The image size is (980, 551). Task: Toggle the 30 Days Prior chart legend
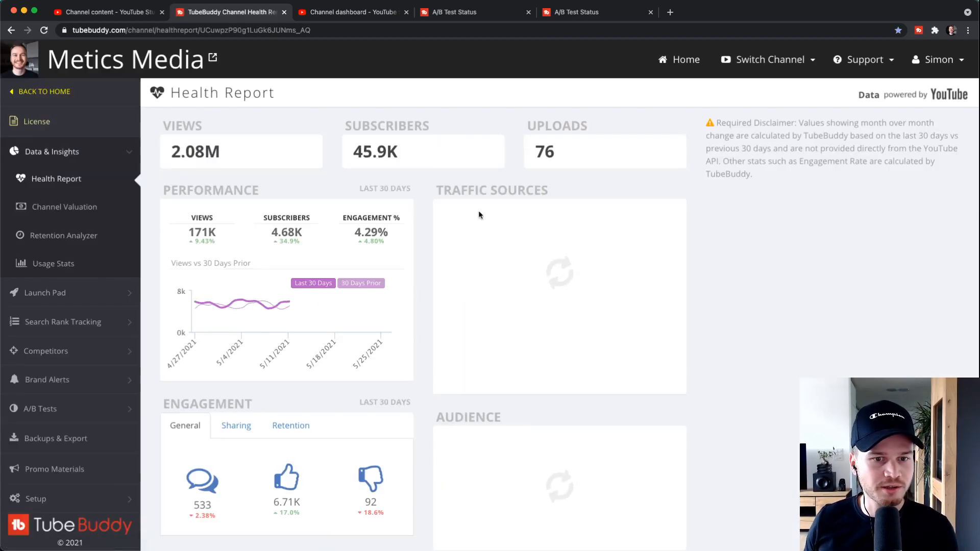[361, 283]
